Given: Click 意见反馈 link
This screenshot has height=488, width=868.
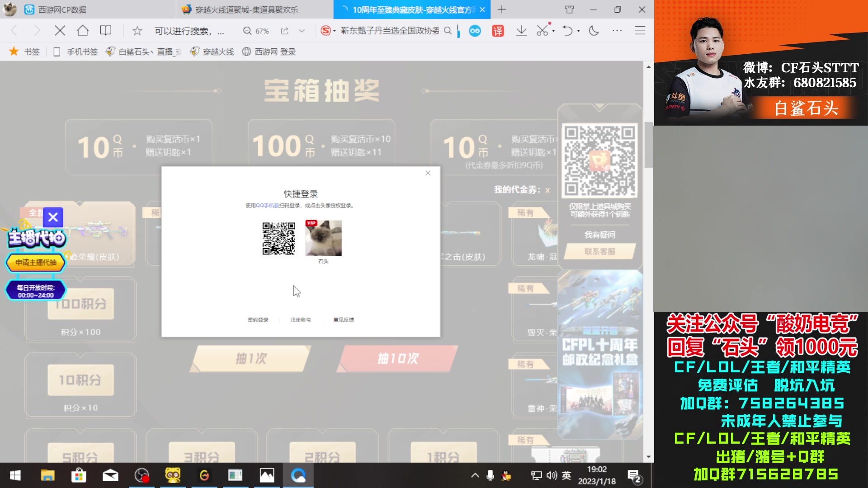Looking at the screenshot, I should click(344, 319).
